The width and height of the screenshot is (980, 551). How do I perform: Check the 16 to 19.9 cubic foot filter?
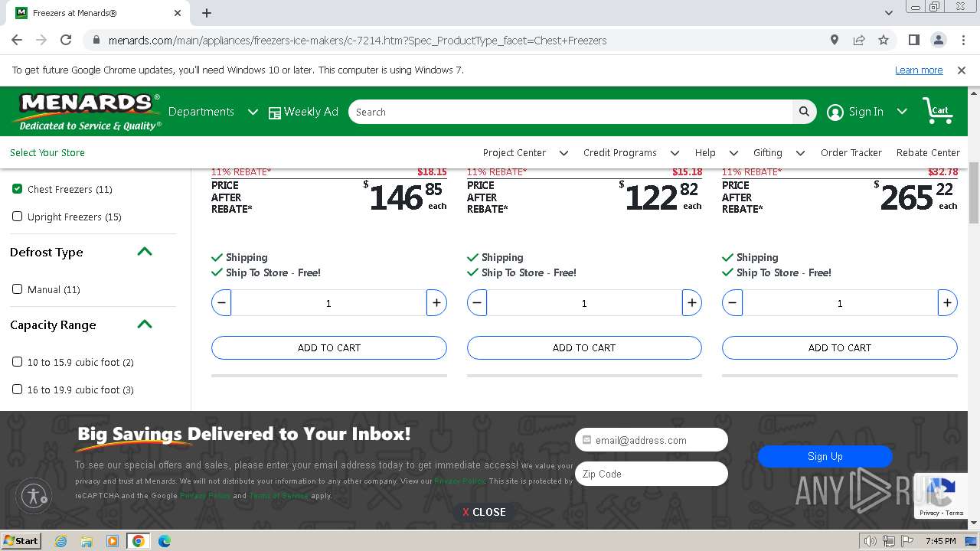click(17, 390)
